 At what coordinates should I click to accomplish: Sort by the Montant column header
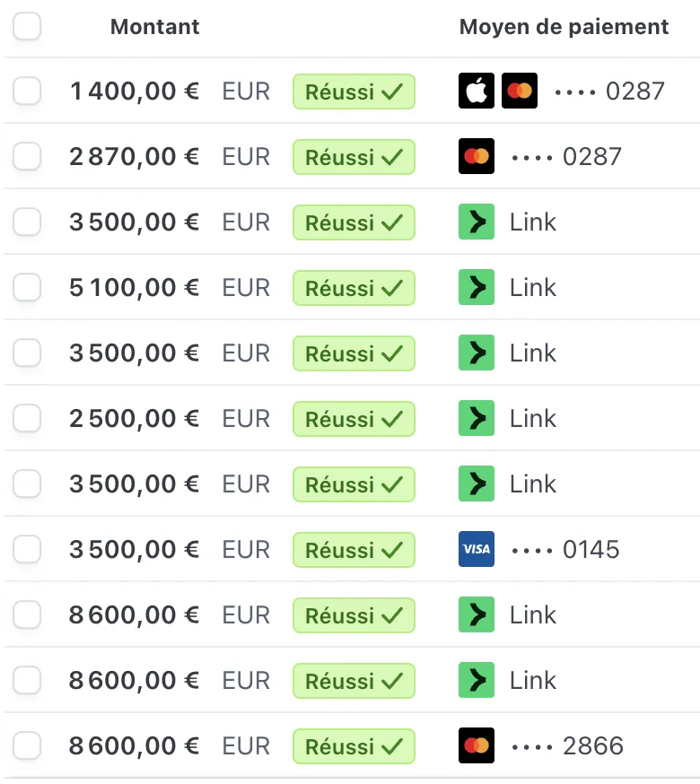[x=154, y=27]
